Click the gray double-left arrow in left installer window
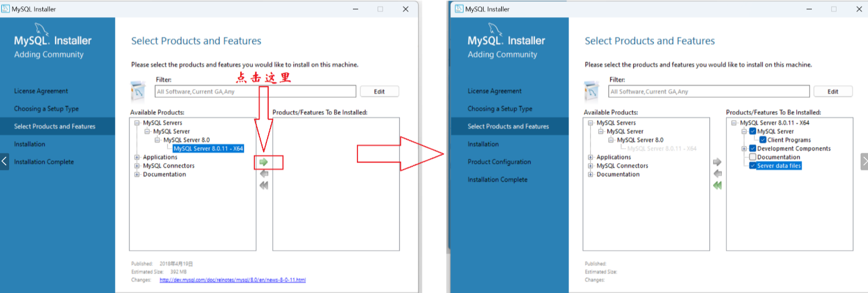This screenshot has width=868, height=293. (x=264, y=185)
